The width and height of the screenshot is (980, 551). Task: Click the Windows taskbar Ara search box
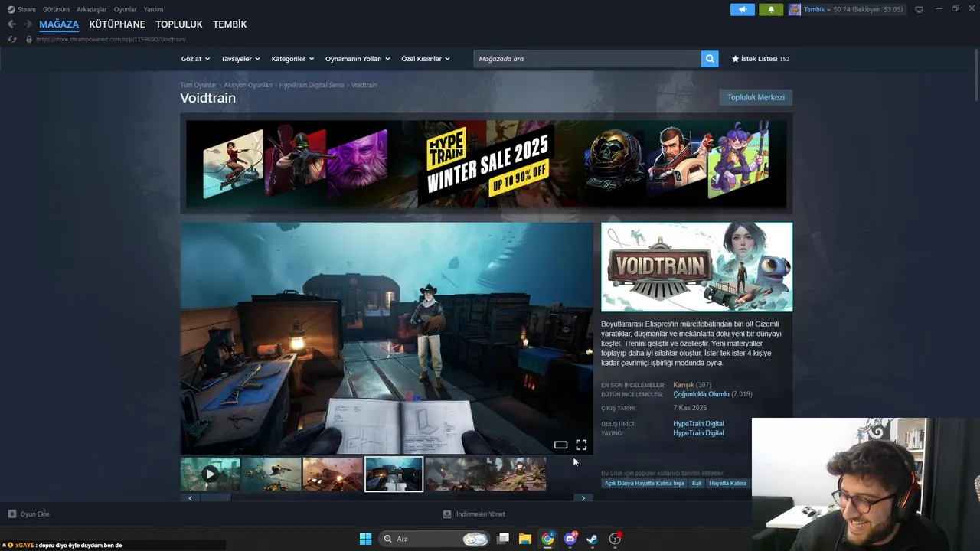(x=433, y=539)
